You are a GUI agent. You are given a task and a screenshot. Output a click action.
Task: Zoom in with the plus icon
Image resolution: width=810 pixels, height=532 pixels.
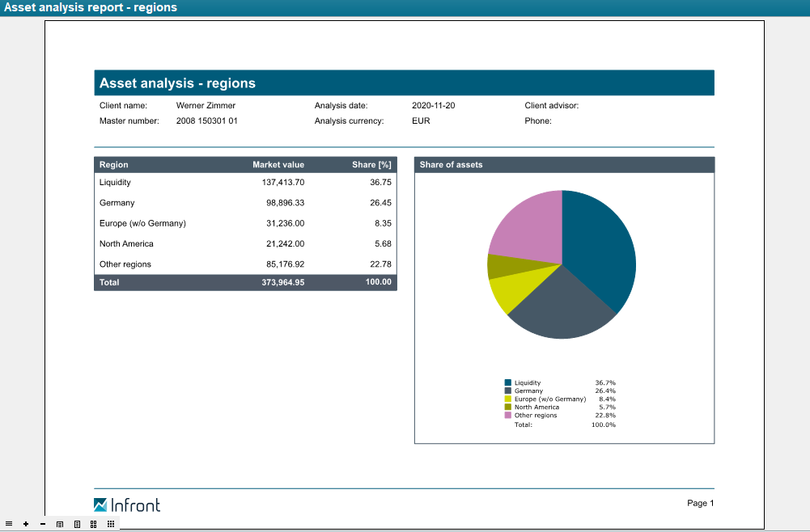coord(26,524)
